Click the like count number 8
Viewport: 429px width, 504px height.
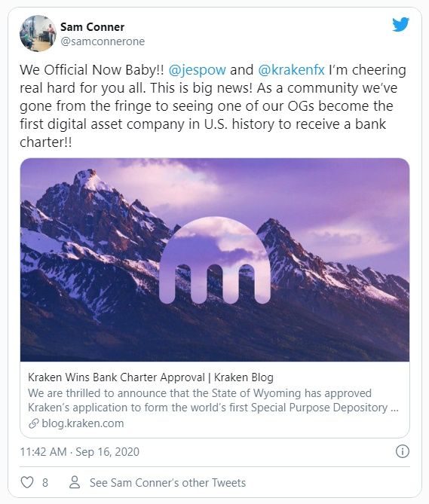point(45,482)
